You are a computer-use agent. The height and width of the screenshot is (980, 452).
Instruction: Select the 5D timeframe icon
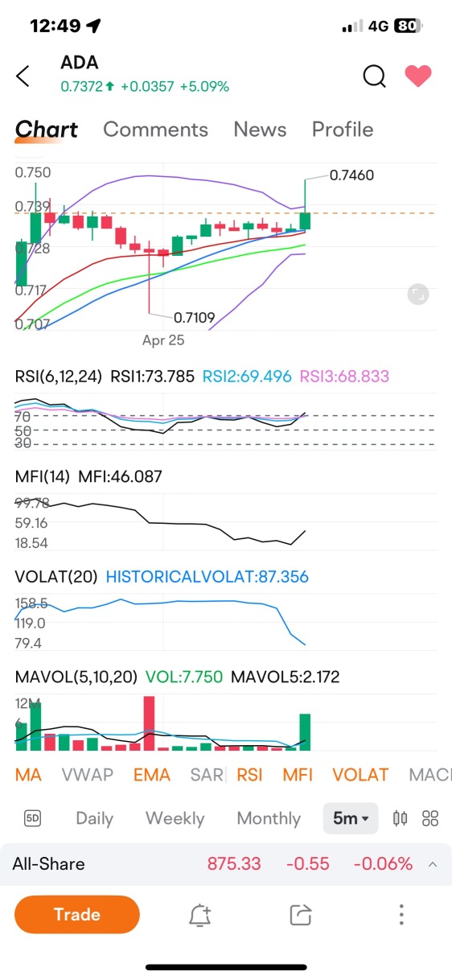(33, 818)
